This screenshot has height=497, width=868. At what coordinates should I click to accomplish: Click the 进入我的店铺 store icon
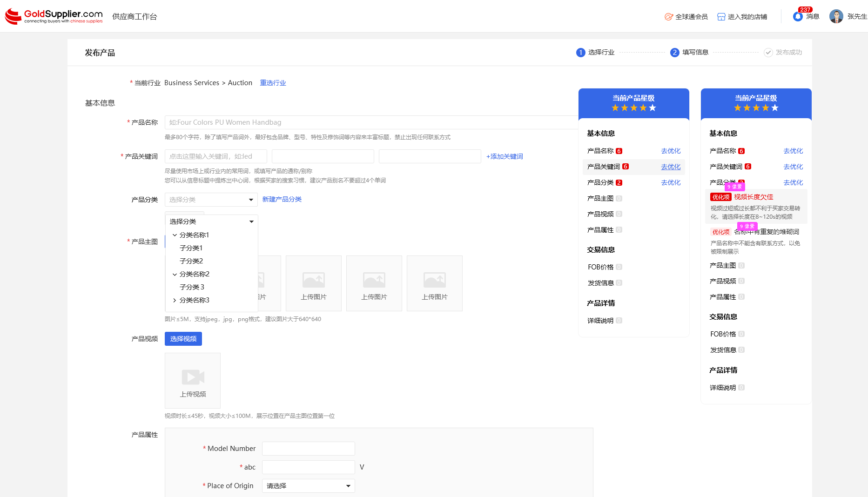(721, 17)
